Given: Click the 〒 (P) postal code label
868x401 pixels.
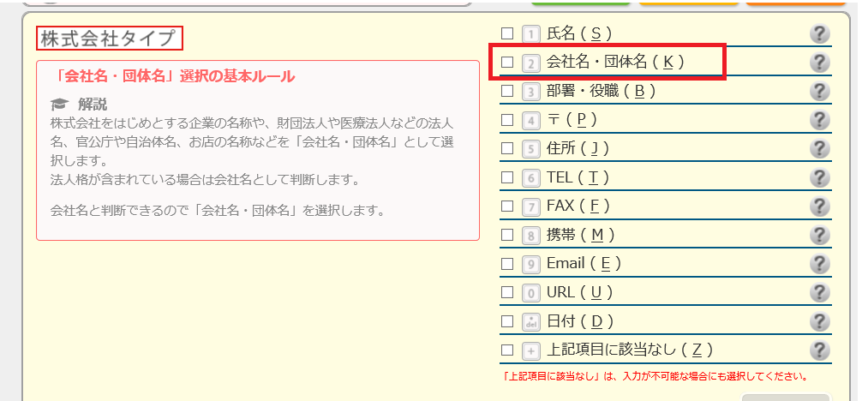Looking at the screenshot, I should pyautogui.click(x=572, y=120).
